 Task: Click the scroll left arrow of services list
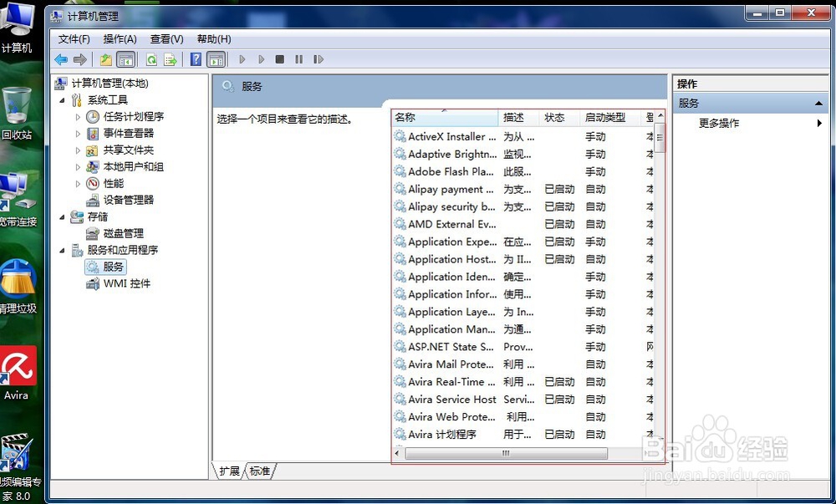(397, 453)
